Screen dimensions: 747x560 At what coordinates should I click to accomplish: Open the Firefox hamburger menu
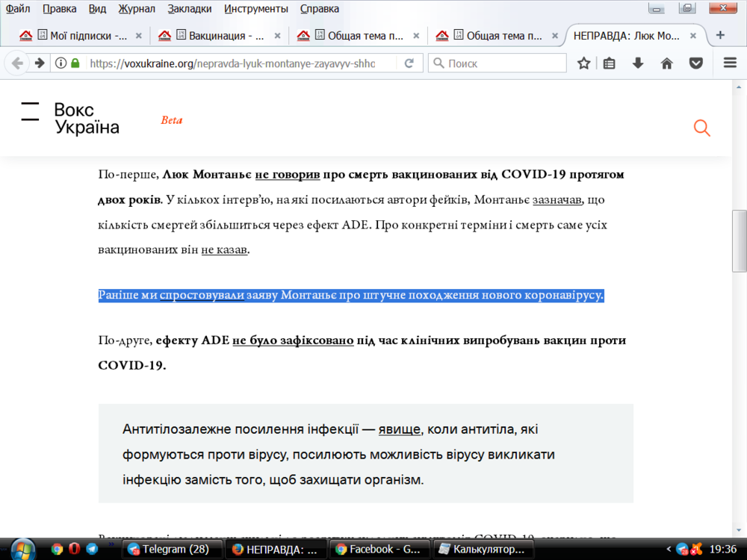pos(730,63)
